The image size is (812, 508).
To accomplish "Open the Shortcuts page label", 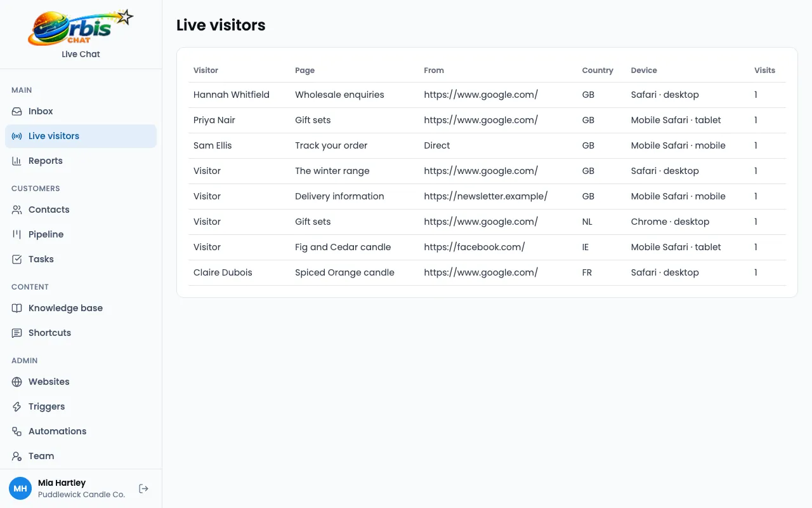I will click(49, 333).
